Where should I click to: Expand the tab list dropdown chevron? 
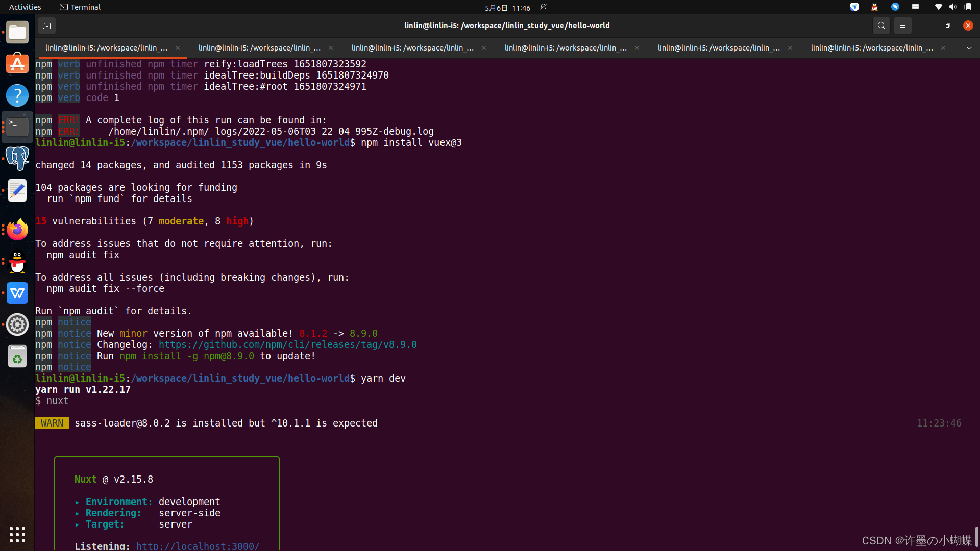pos(969,48)
